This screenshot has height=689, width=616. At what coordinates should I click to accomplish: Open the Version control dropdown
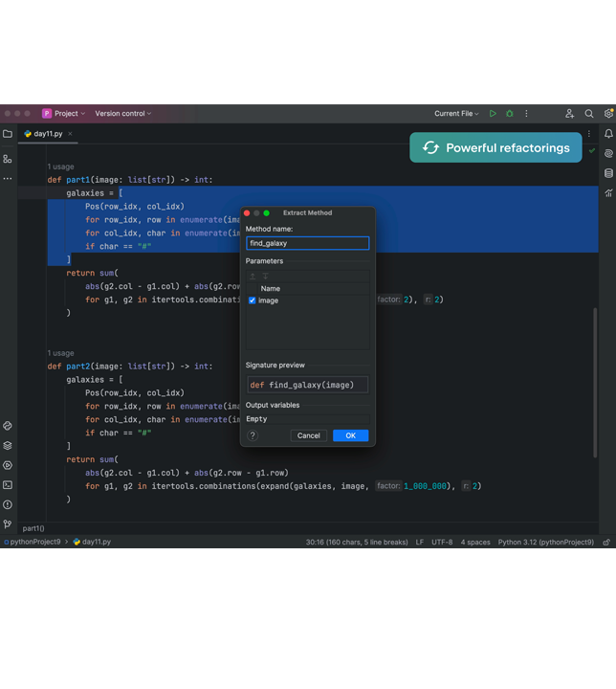(122, 114)
